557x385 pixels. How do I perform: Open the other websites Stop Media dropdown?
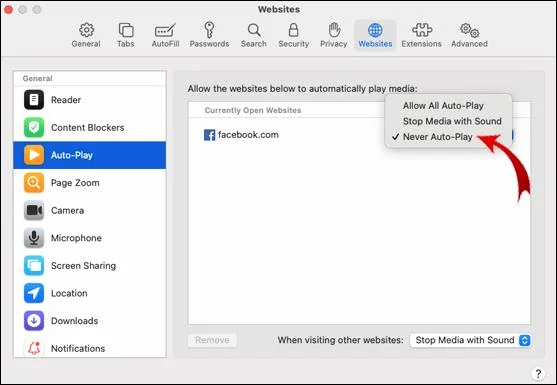[x=471, y=340]
